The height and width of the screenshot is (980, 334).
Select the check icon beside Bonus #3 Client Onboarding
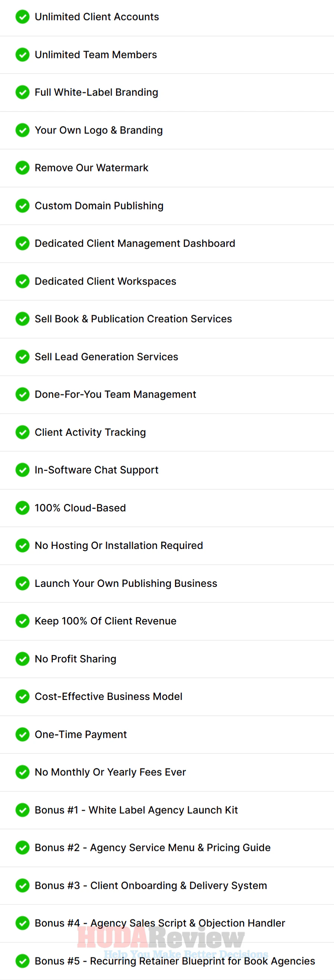(22, 885)
